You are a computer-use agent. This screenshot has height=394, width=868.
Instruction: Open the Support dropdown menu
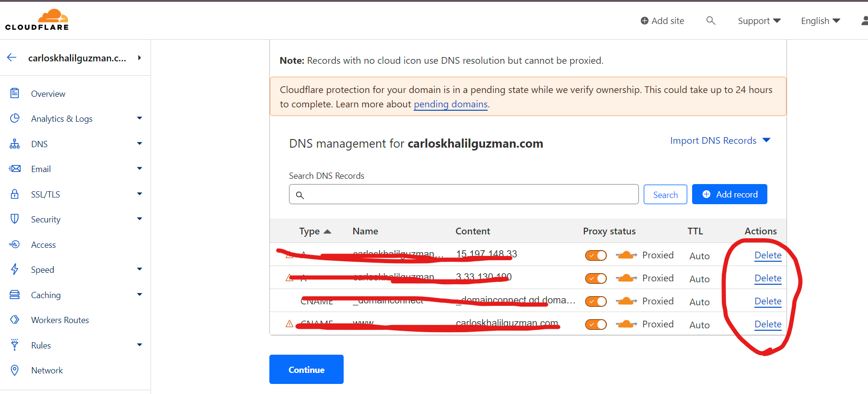759,21
